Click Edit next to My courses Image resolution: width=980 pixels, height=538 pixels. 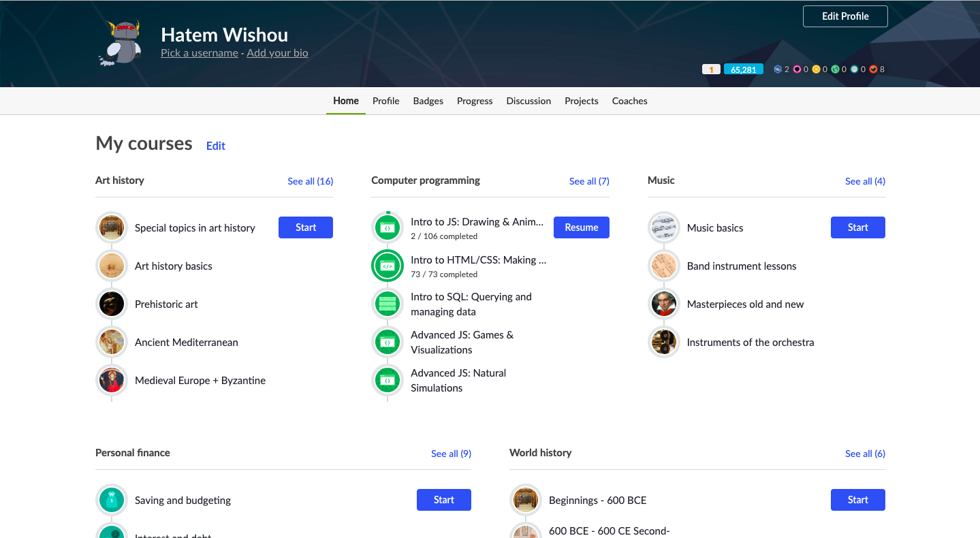point(216,146)
